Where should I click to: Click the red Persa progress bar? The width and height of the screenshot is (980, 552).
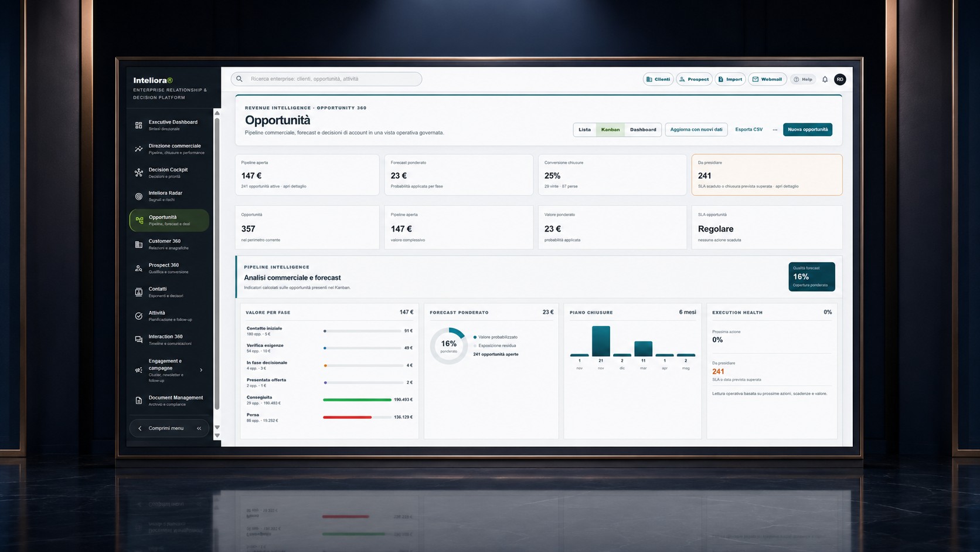click(x=348, y=417)
